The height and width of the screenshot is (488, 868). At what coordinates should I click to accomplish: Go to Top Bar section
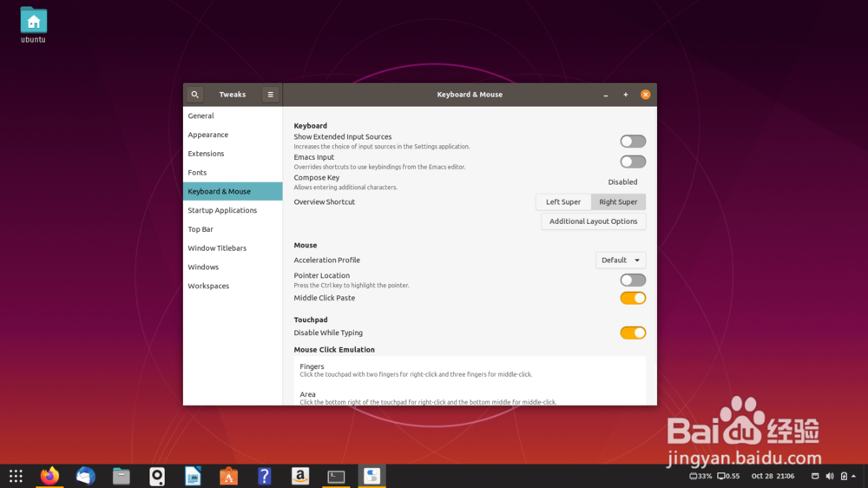point(233,228)
